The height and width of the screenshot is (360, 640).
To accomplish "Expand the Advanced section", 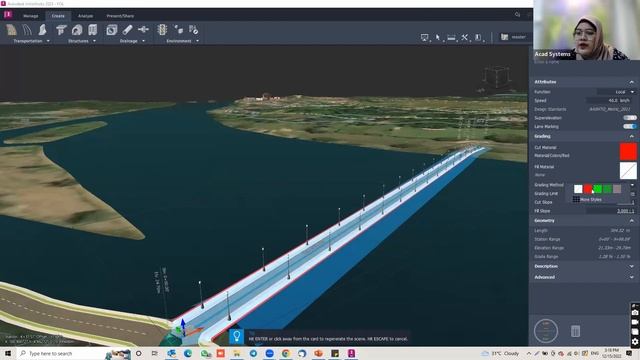I will [631, 277].
